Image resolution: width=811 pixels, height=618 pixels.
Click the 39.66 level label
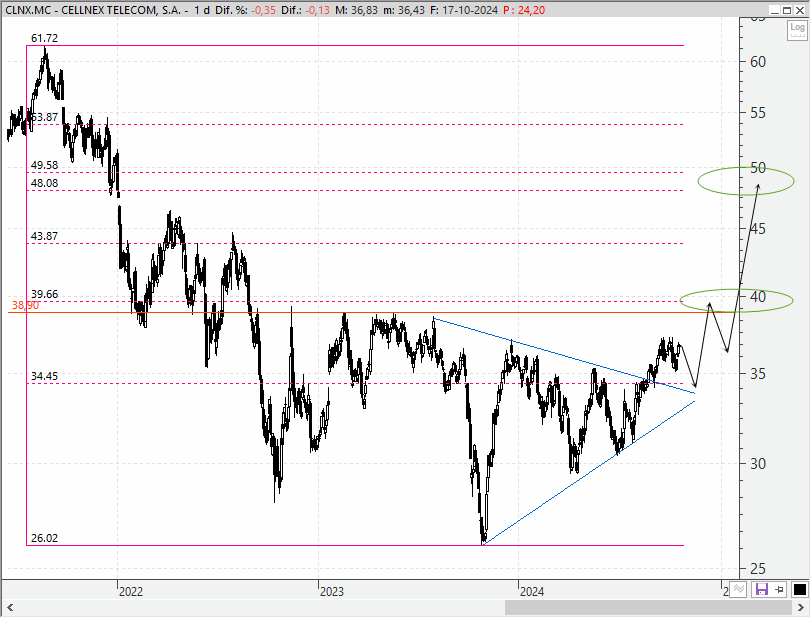[44, 294]
